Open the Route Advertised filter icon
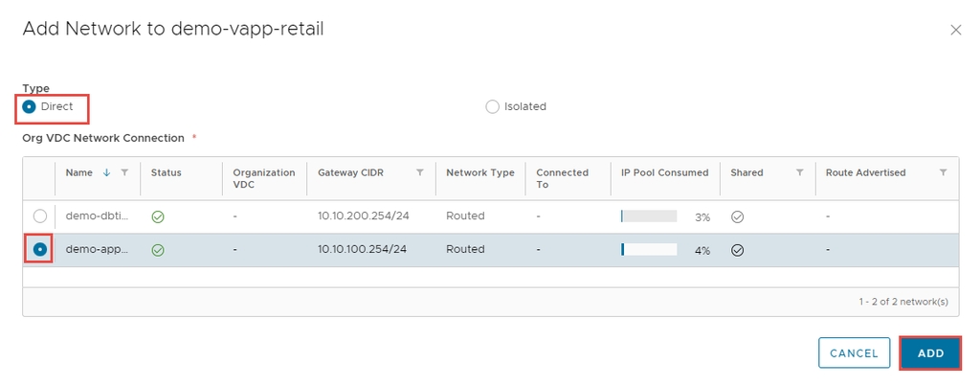 tap(943, 173)
